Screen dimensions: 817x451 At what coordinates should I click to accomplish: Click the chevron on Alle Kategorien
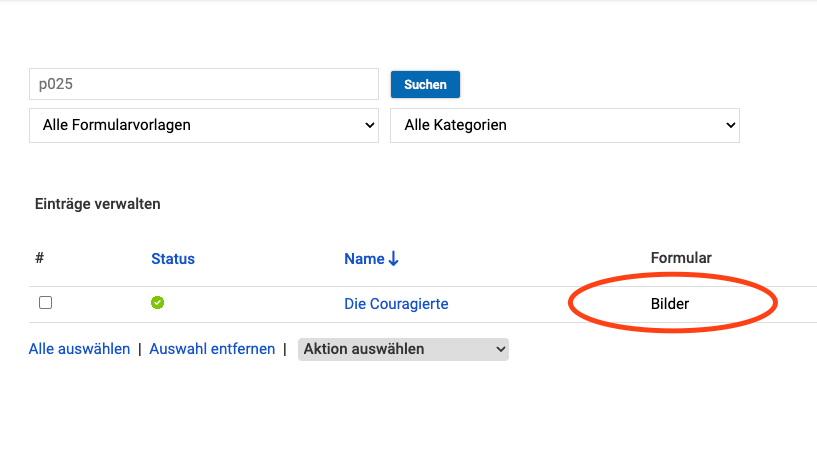[x=729, y=126]
